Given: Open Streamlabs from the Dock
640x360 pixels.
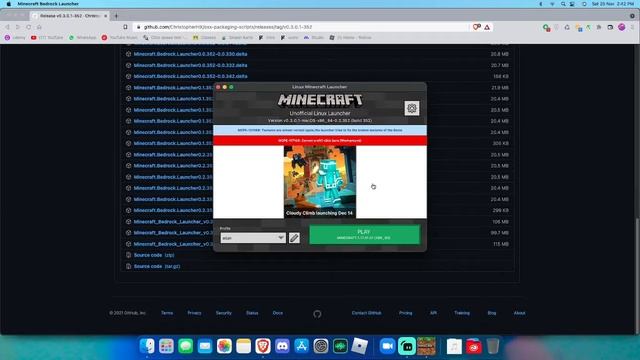Looking at the screenshot, I should pyautogui.click(x=407, y=346).
